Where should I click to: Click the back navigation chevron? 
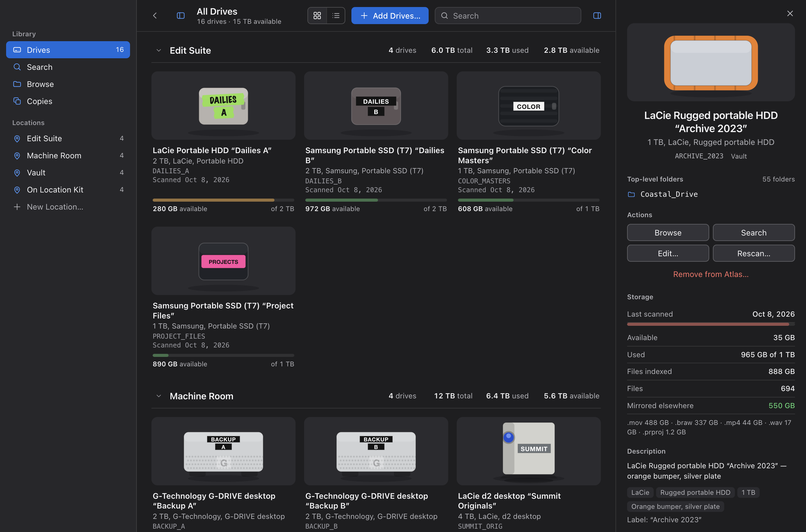click(155, 16)
